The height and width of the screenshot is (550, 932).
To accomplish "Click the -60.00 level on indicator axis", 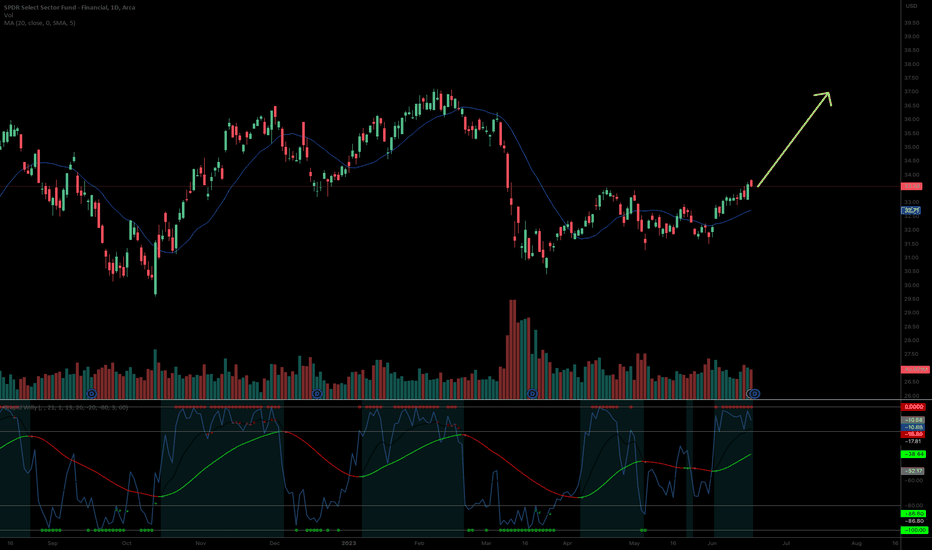I will coord(914,480).
